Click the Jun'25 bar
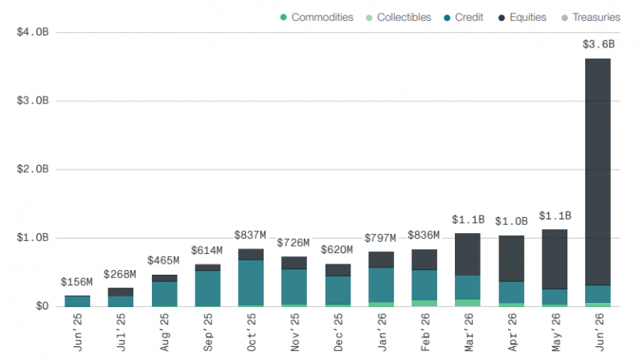The height and width of the screenshot is (364, 643). coord(77,301)
